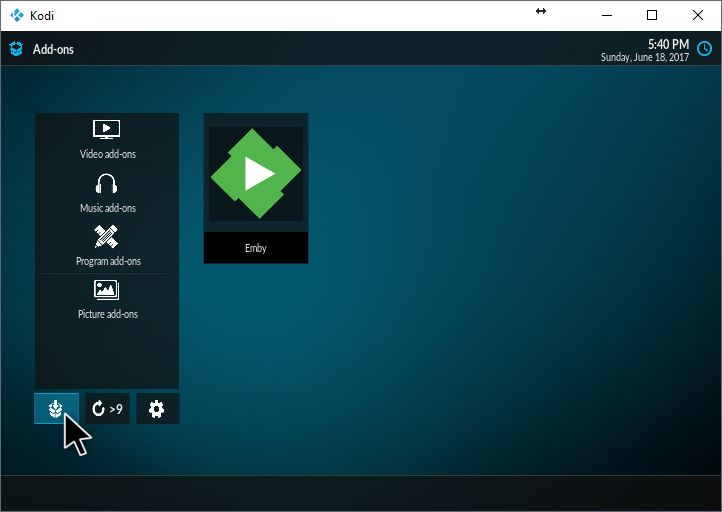This screenshot has height=512, width=722.
Task: Click the date Sunday, June 18, 2017
Action: tap(645, 57)
